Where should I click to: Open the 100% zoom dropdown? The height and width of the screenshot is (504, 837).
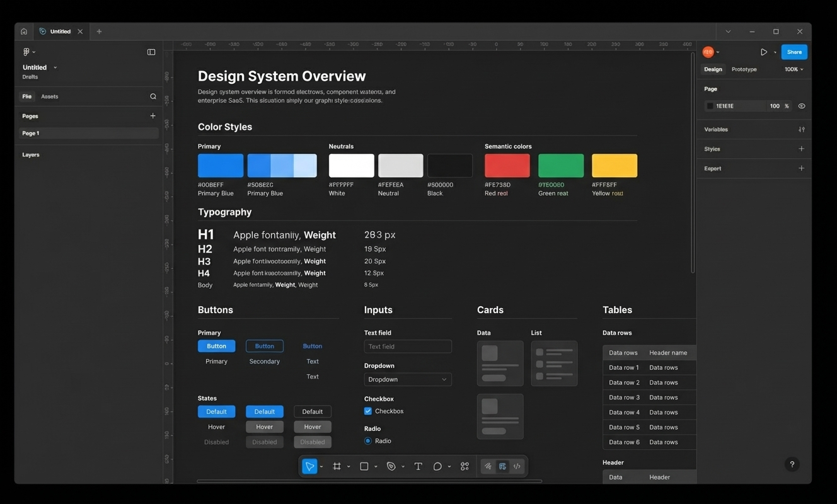794,69
